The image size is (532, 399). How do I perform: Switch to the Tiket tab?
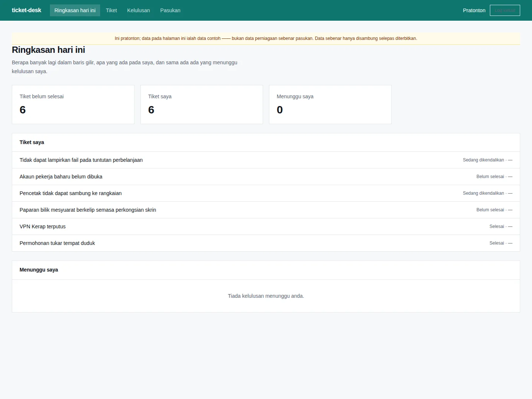[x=111, y=10]
